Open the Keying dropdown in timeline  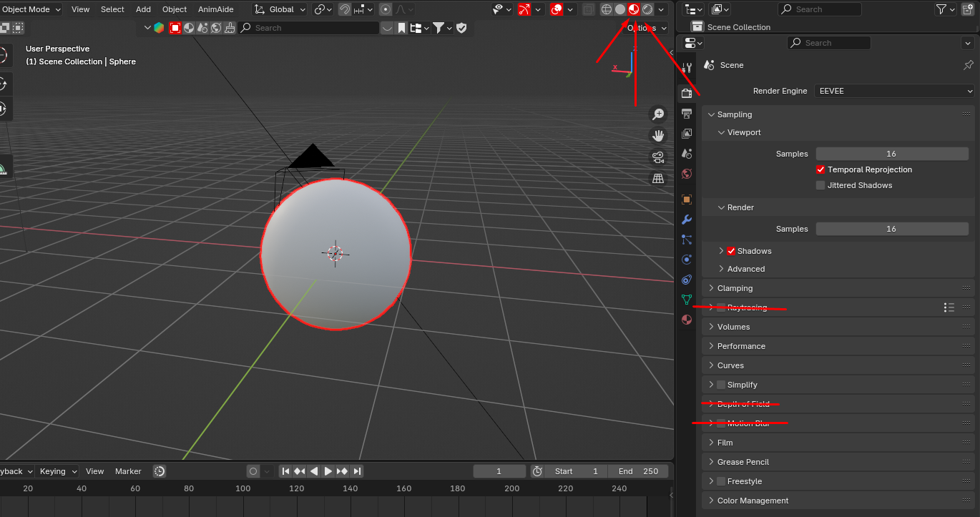click(x=58, y=471)
